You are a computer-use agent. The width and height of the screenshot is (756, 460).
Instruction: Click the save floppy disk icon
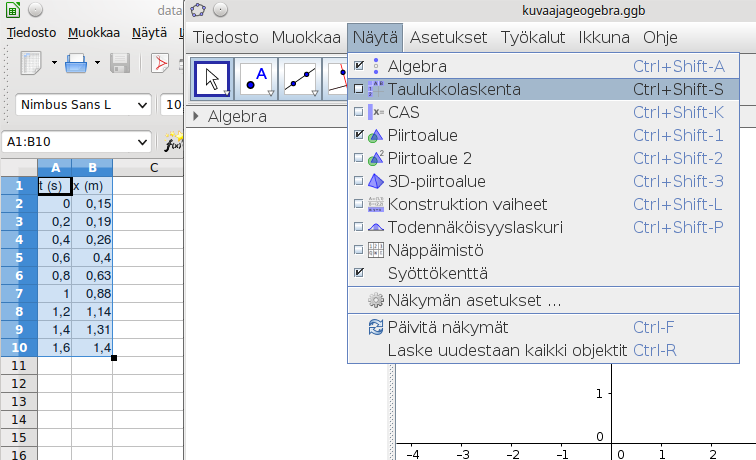pos(120,65)
